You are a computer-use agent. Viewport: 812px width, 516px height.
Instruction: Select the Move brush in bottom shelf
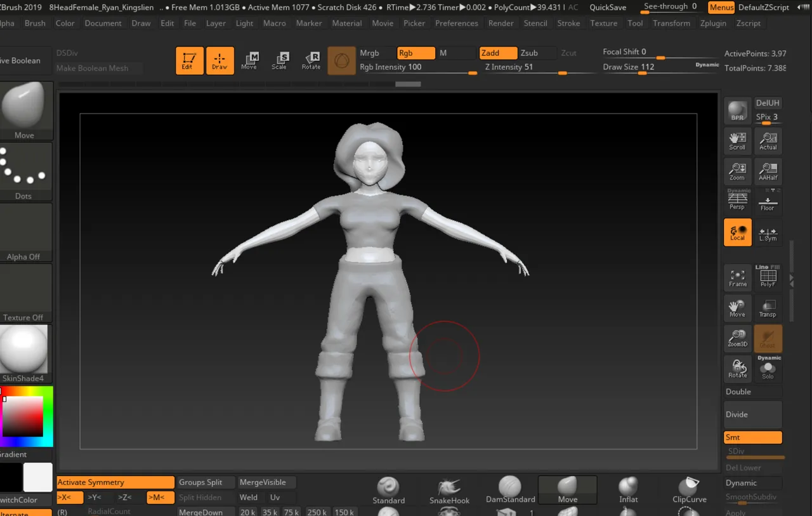[568, 491]
